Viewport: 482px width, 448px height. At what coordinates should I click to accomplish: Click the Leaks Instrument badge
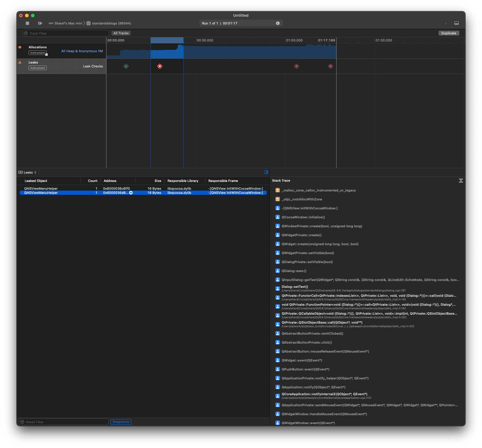click(38, 68)
